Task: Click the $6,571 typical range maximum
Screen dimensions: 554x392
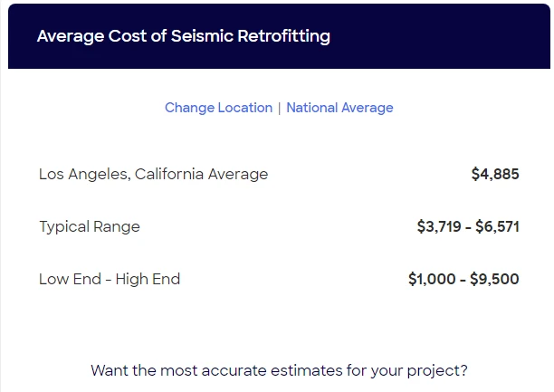Action: pos(498,226)
